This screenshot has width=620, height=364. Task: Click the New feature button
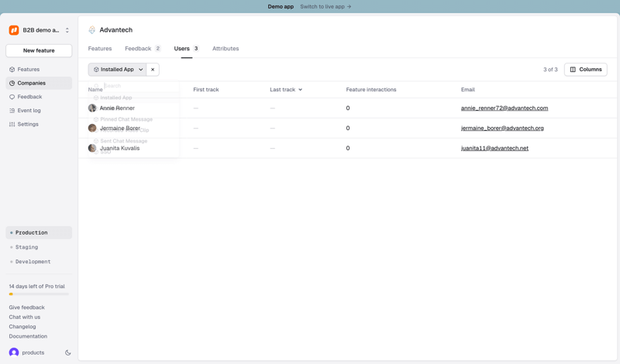pos(39,50)
